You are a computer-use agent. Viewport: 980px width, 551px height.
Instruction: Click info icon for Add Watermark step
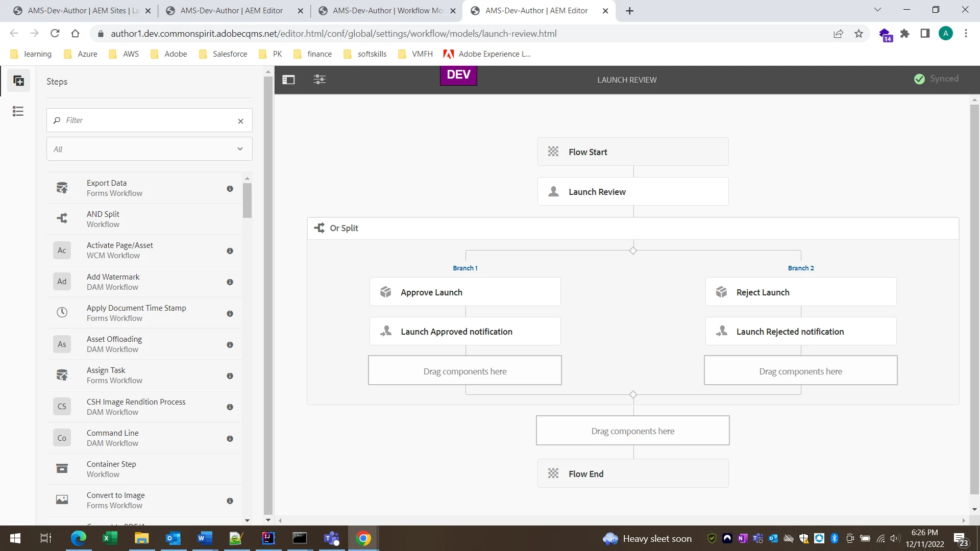[x=230, y=282]
